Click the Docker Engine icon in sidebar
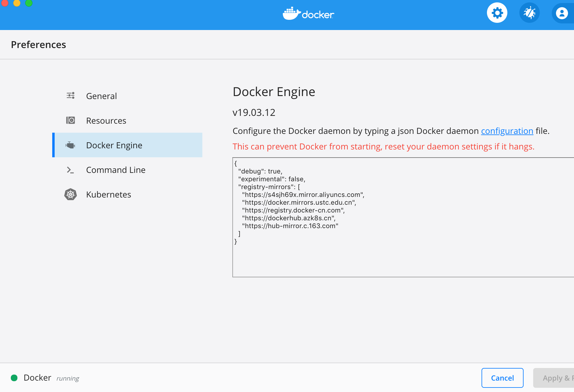 (71, 145)
